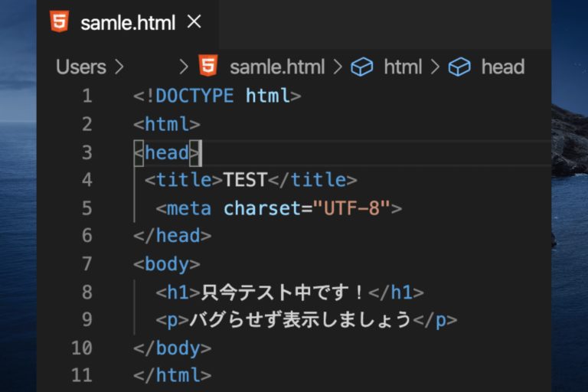Viewport: 588px width, 392px height.
Task: Place cursor on the closing </body> tag
Action: click(x=172, y=348)
